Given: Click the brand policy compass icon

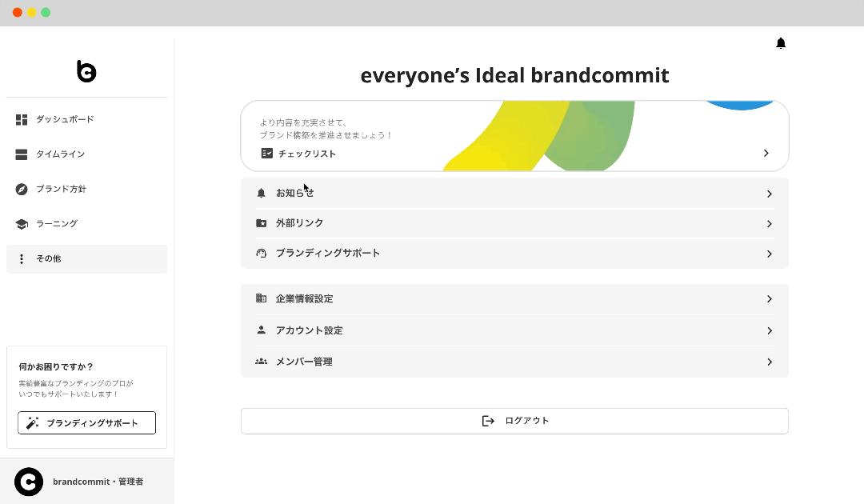Looking at the screenshot, I should [x=22, y=190].
